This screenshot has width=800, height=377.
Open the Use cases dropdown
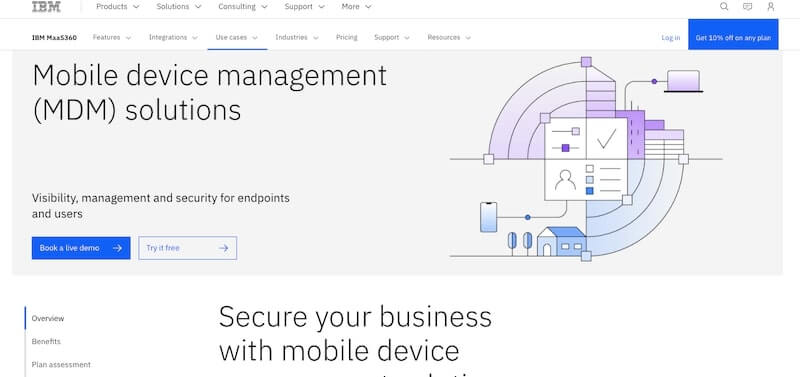pyautogui.click(x=237, y=37)
